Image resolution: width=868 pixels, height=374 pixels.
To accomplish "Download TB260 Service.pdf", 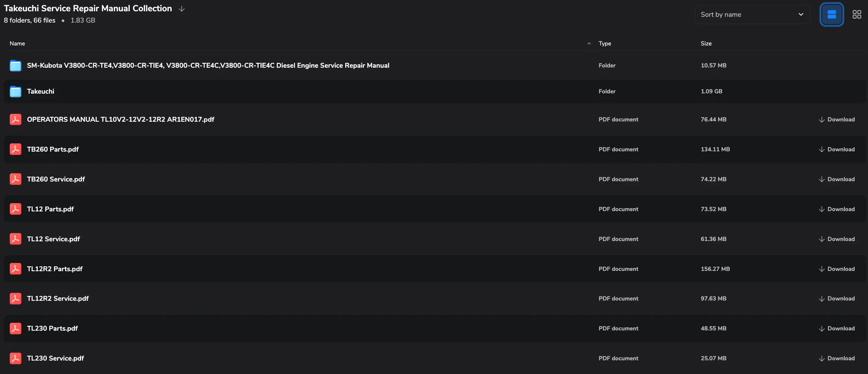I will (x=836, y=179).
